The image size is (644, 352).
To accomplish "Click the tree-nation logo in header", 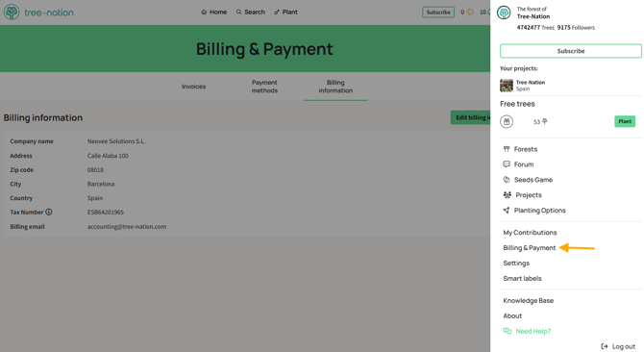I will point(38,13).
